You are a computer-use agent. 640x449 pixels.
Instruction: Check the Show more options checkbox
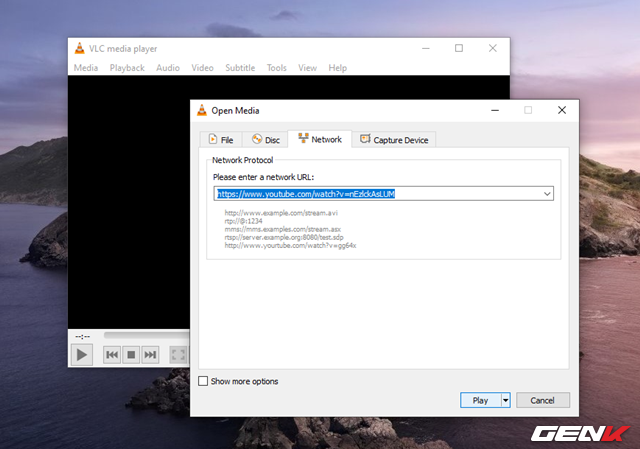(x=203, y=381)
